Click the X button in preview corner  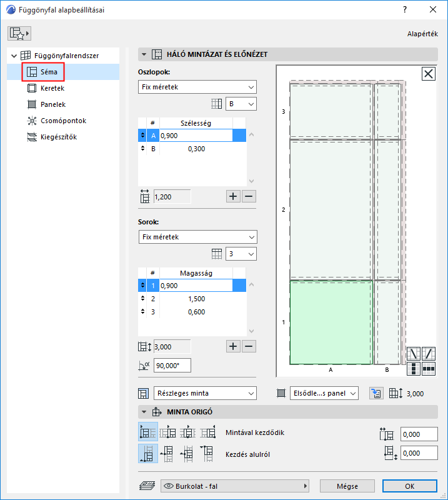[428, 74]
